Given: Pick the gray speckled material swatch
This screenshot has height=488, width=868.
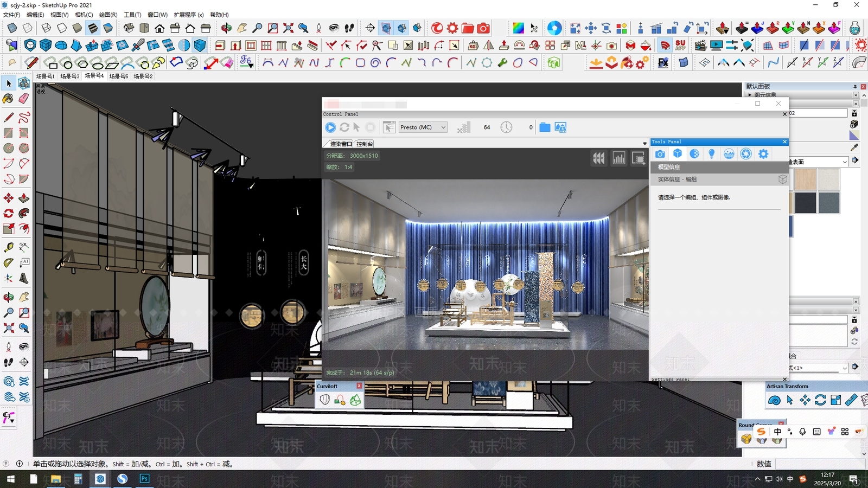Looking at the screenshot, I should (829, 203).
